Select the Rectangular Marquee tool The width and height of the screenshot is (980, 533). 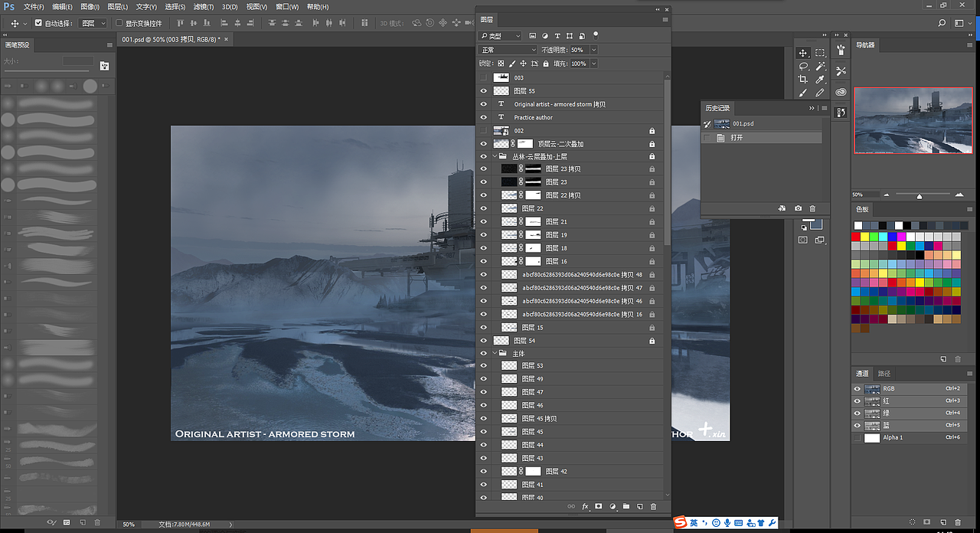pyautogui.click(x=820, y=53)
